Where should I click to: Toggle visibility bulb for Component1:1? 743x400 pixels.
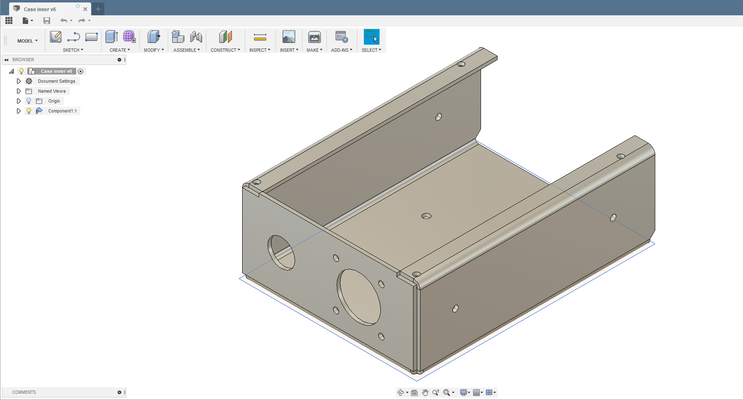(29, 111)
